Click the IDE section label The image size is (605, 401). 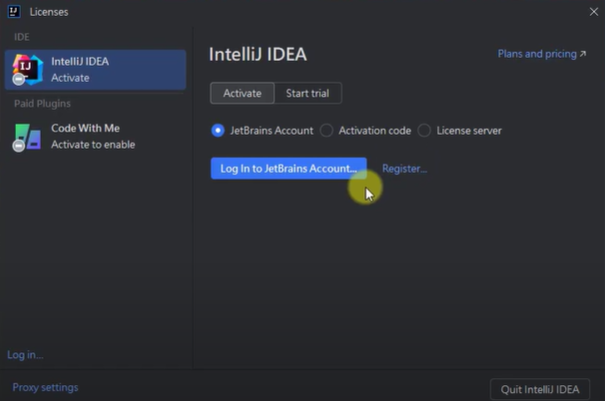tap(22, 37)
